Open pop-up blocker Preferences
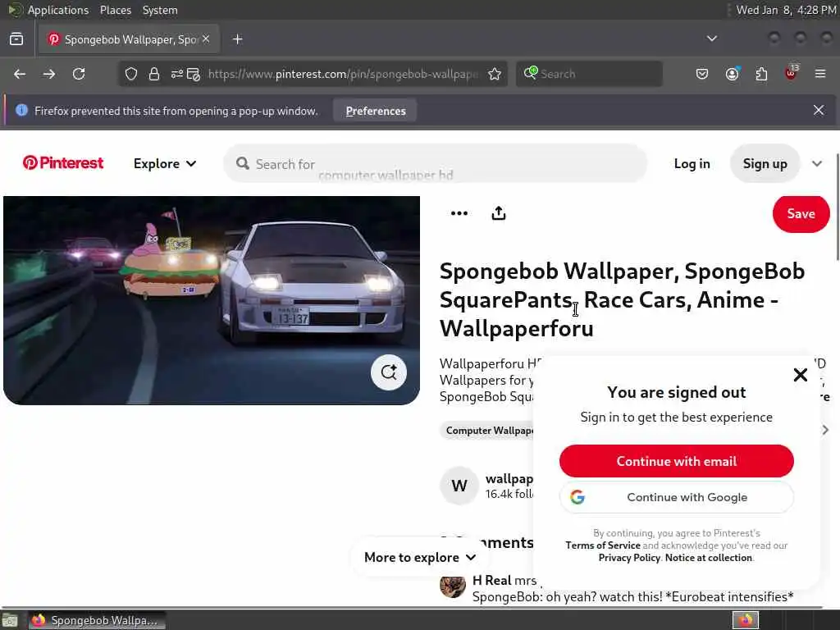The image size is (840, 630). coord(376,111)
